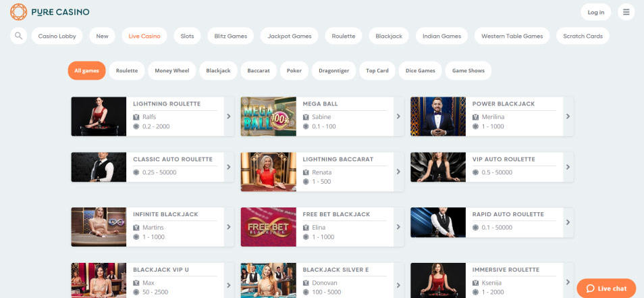This screenshot has height=298, width=644.
Task: Filter live games by Baccarat
Action: tap(259, 70)
